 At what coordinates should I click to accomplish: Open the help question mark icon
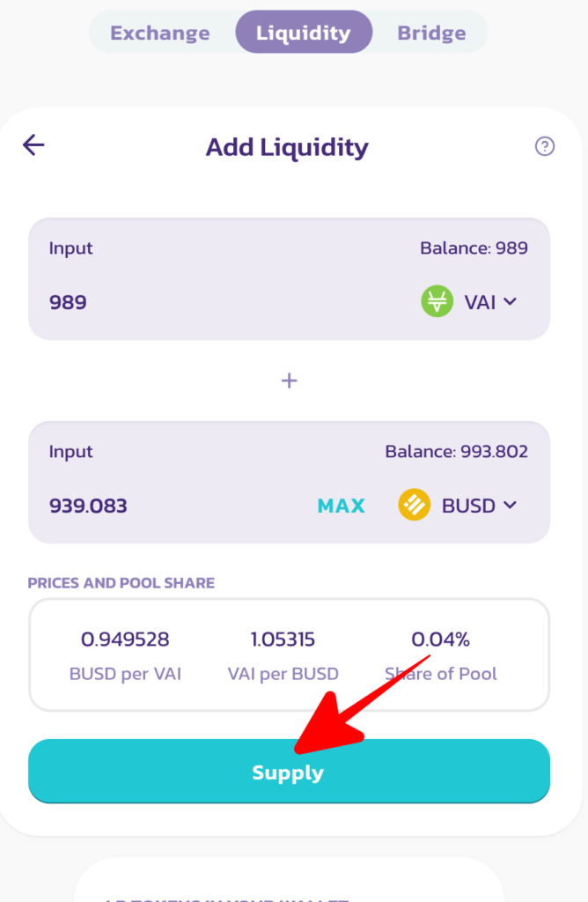pyautogui.click(x=545, y=146)
